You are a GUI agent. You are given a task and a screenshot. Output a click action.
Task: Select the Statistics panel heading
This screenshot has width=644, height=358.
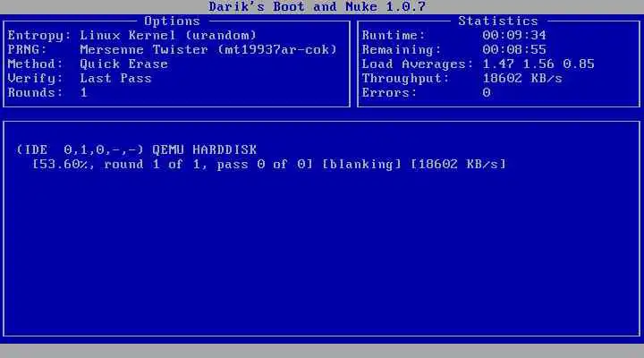[498, 21]
